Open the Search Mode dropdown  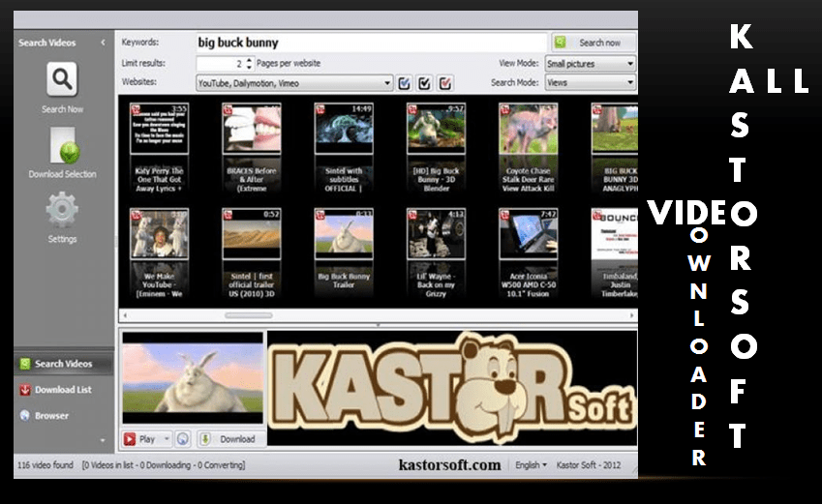(591, 82)
